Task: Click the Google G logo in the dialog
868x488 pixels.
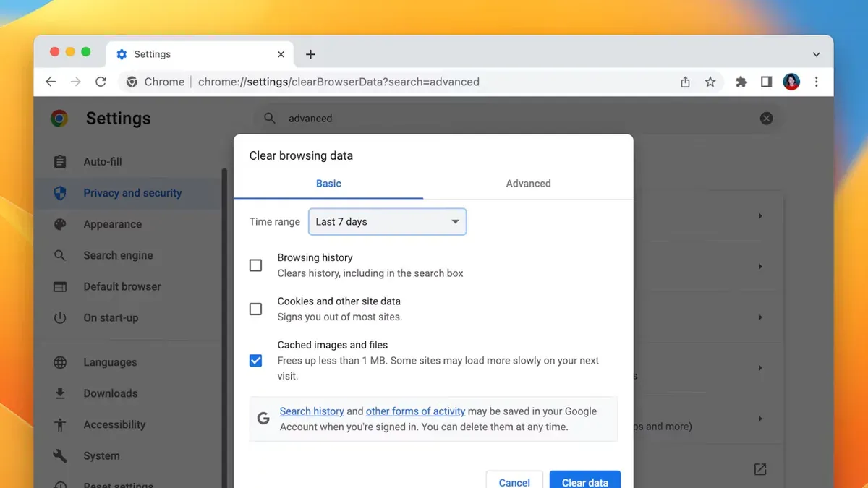Action: pos(264,418)
